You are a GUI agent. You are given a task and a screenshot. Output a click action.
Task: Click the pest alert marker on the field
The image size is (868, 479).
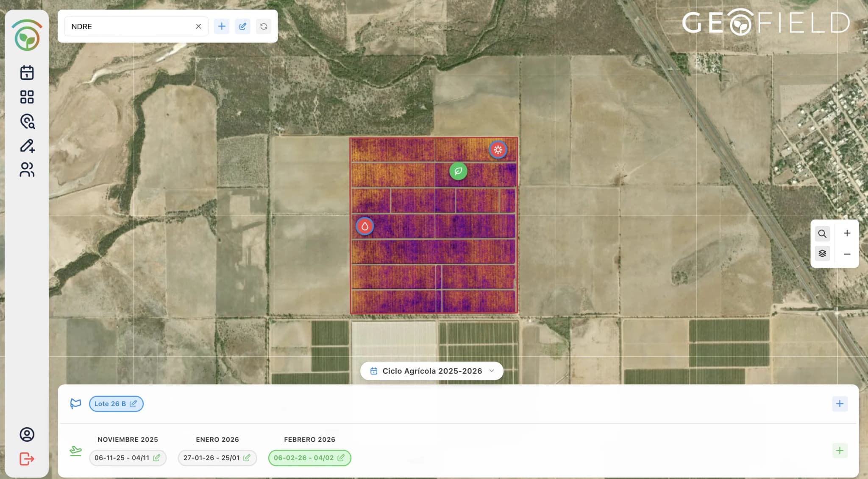(498, 149)
